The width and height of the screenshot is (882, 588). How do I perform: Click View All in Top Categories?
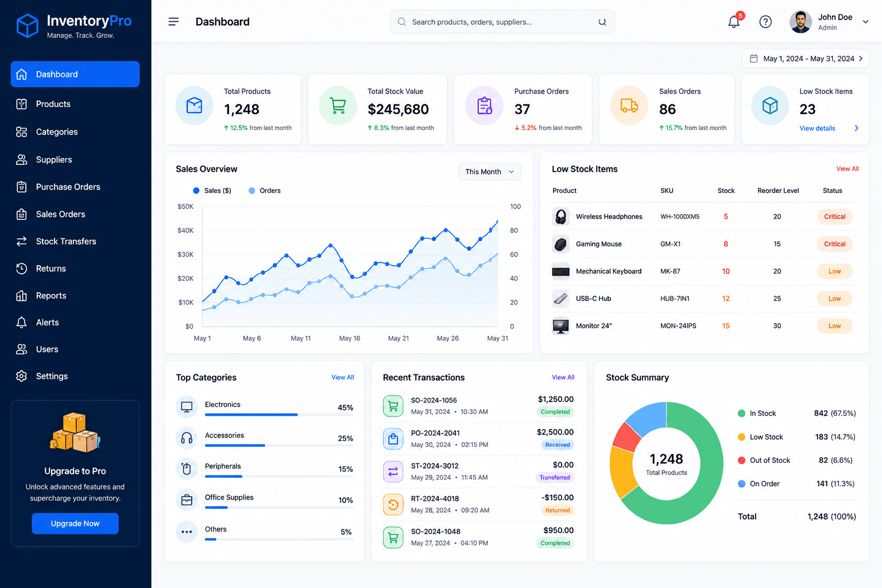point(343,377)
